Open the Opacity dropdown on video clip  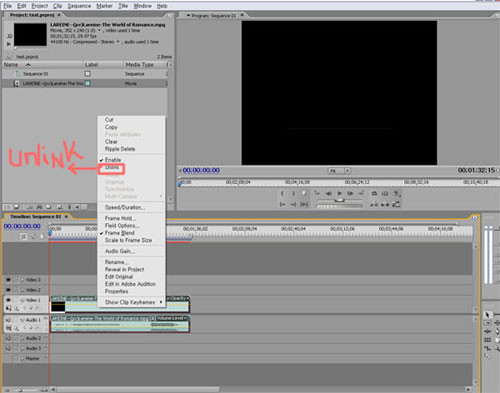click(x=178, y=298)
